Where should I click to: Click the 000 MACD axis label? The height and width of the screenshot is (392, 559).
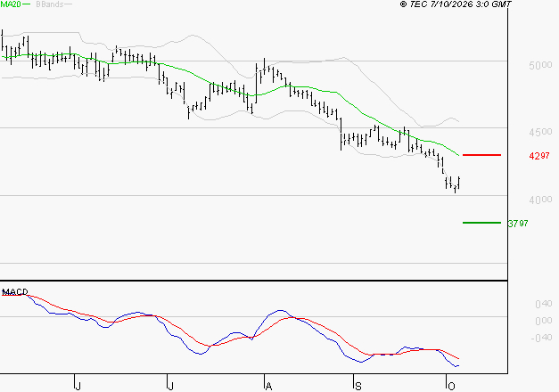pos(544,321)
